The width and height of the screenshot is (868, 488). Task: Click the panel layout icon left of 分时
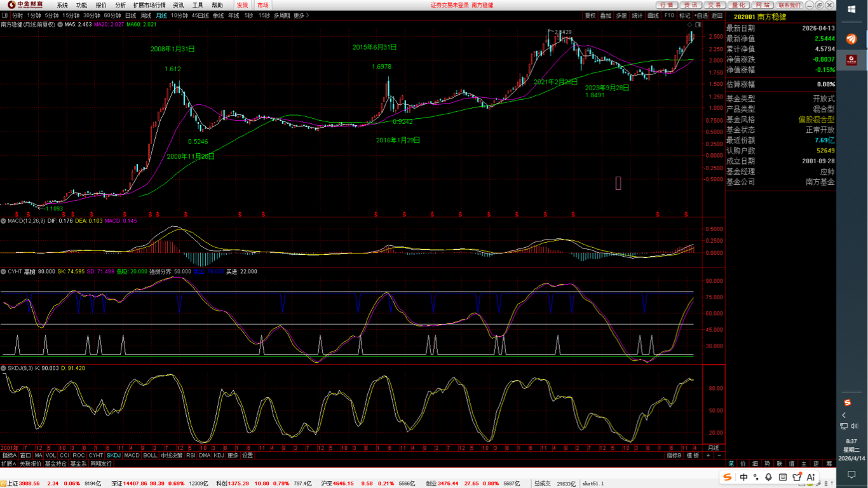(x=6, y=15)
